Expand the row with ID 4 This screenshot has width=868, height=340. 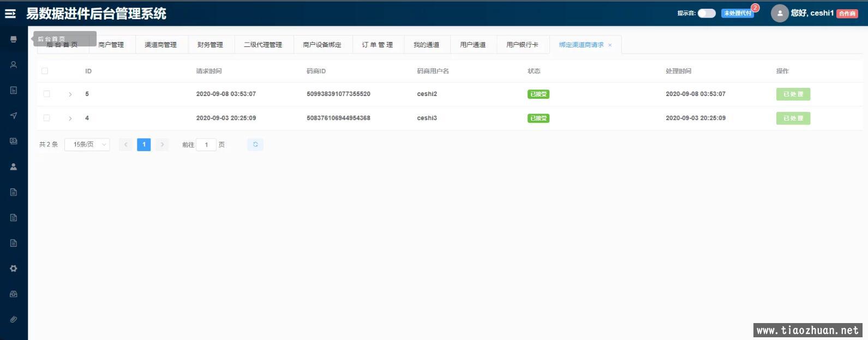70,118
